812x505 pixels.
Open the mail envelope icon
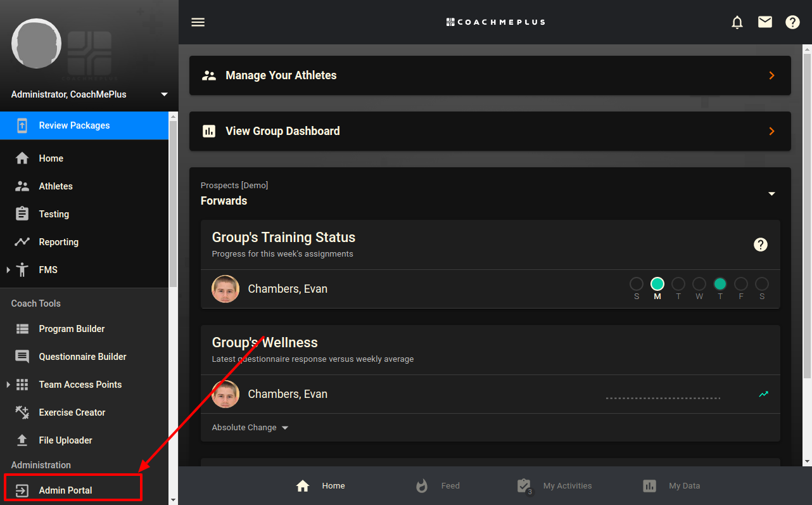[x=765, y=22]
